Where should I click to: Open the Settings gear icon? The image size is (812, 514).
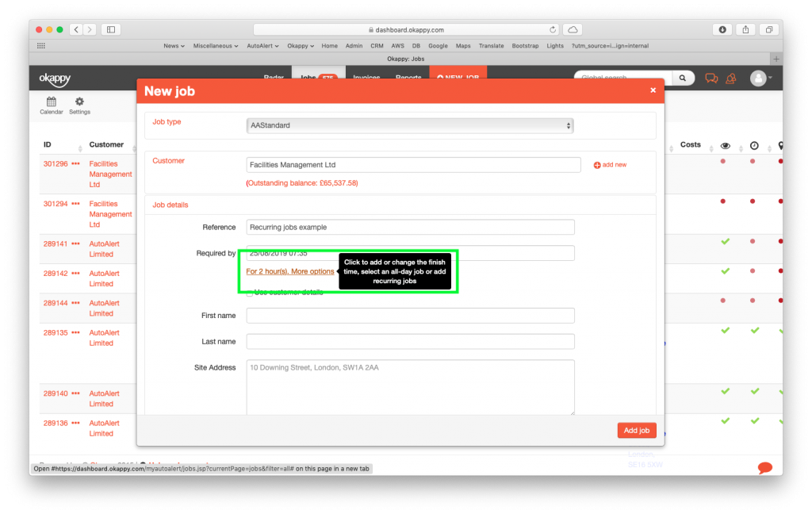tap(79, 102)
